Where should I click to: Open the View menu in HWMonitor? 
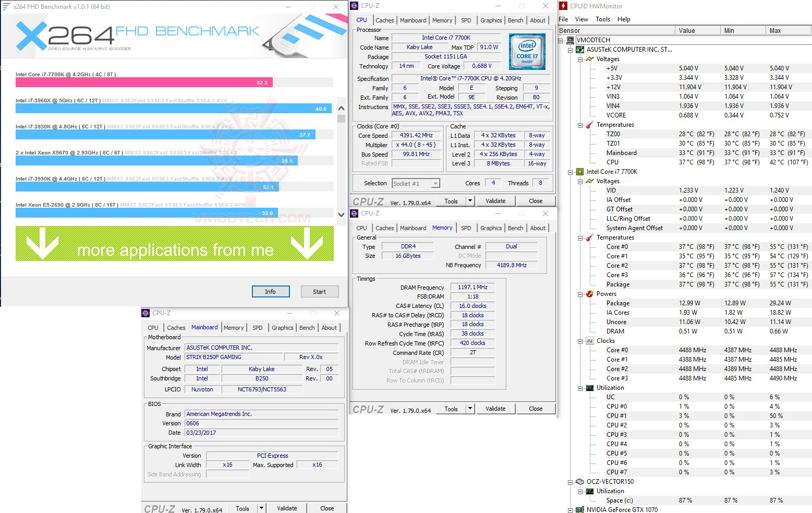coord(581,19)
